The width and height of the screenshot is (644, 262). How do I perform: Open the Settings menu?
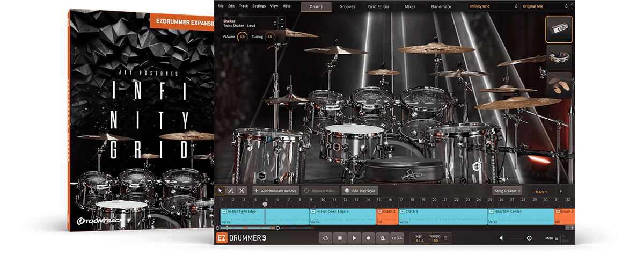coord(259,6)
